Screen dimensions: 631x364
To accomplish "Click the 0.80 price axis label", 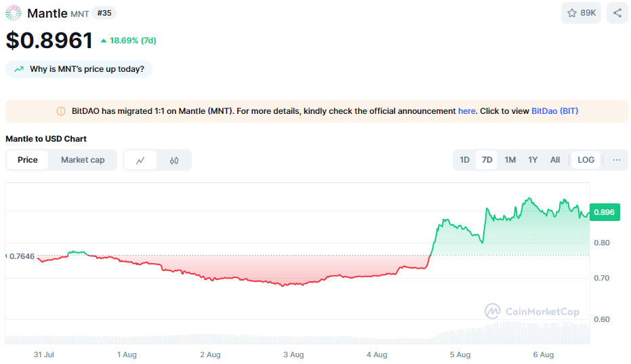I will [602, 243].
